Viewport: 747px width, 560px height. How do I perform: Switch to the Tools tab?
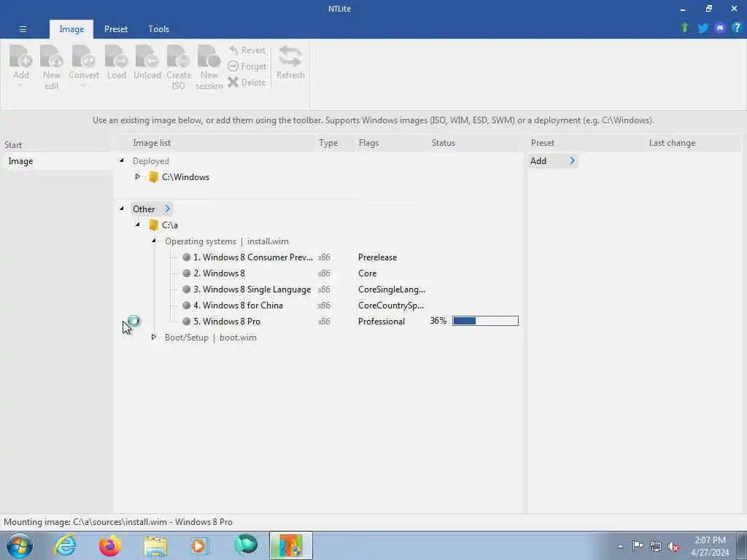point(158,29)
